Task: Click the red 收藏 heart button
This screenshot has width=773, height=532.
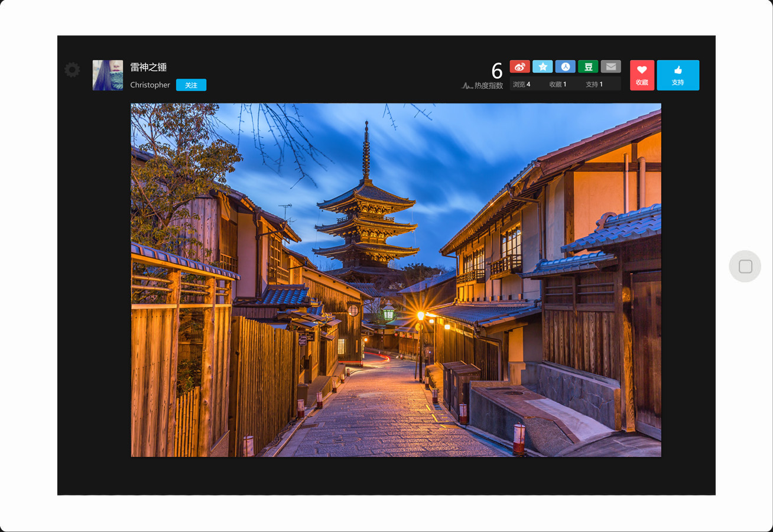Action: click(642, 75)
